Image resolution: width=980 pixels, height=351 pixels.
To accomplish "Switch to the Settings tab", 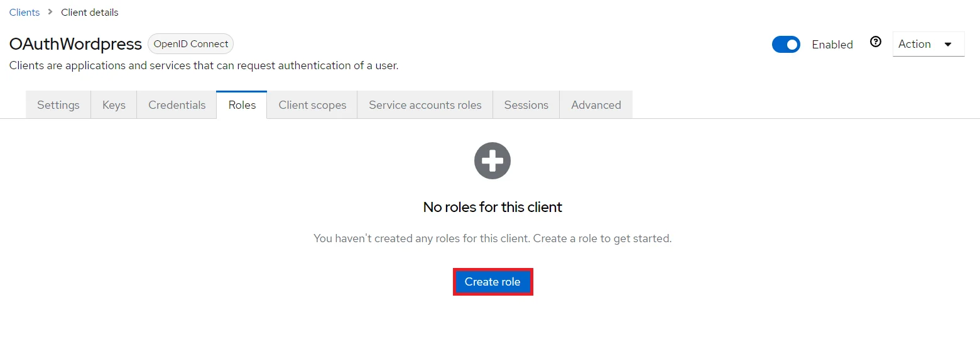I will coord(58,105).
